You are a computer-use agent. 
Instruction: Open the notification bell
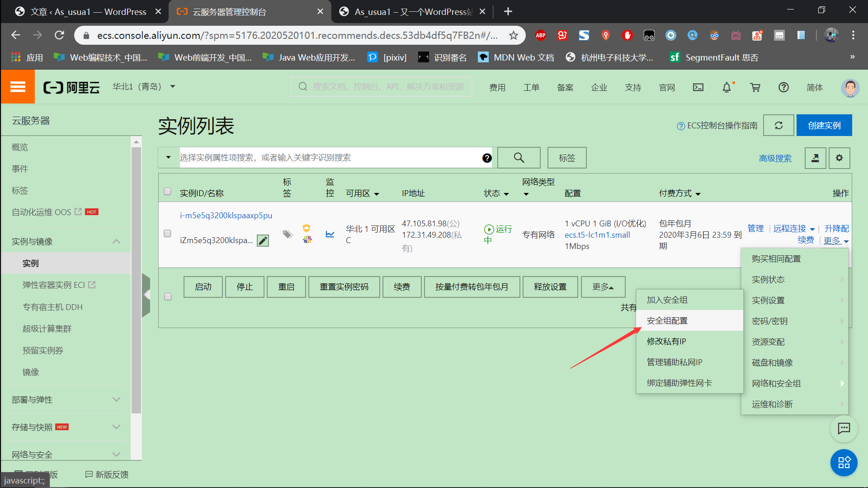coord(726,87)
